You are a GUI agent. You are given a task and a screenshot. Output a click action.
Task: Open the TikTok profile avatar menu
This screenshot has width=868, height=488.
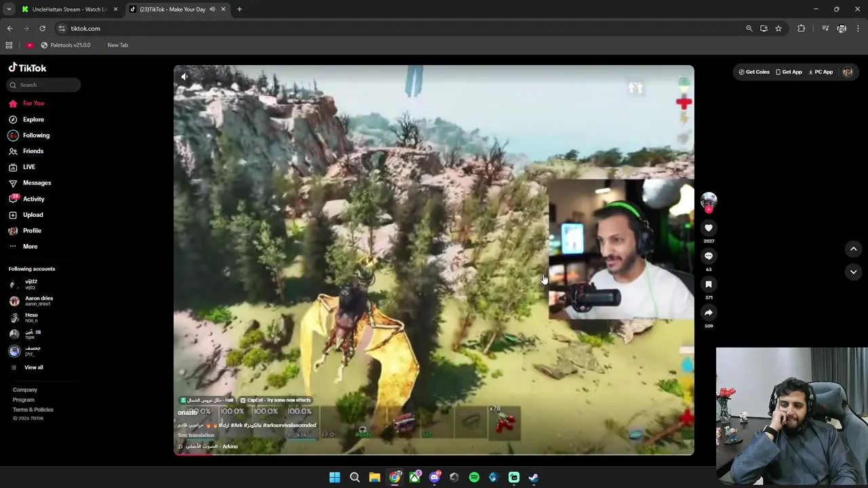pyautogui.click(x=848, y=72)
